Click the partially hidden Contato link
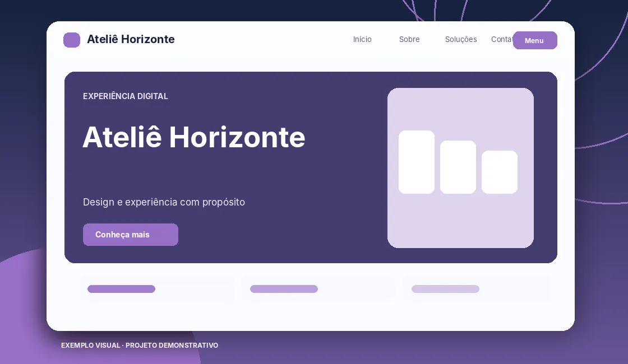 coord(502,39)
